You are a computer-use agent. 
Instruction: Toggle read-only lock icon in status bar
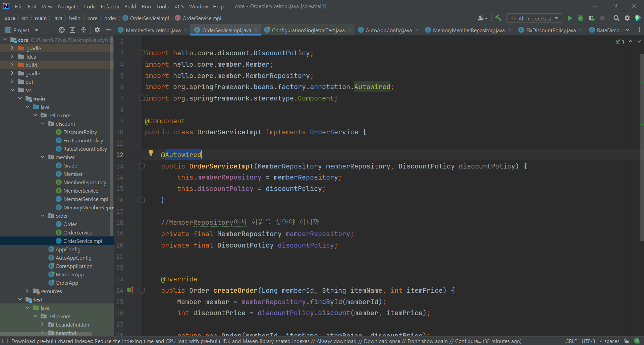(x=626, y=341)
